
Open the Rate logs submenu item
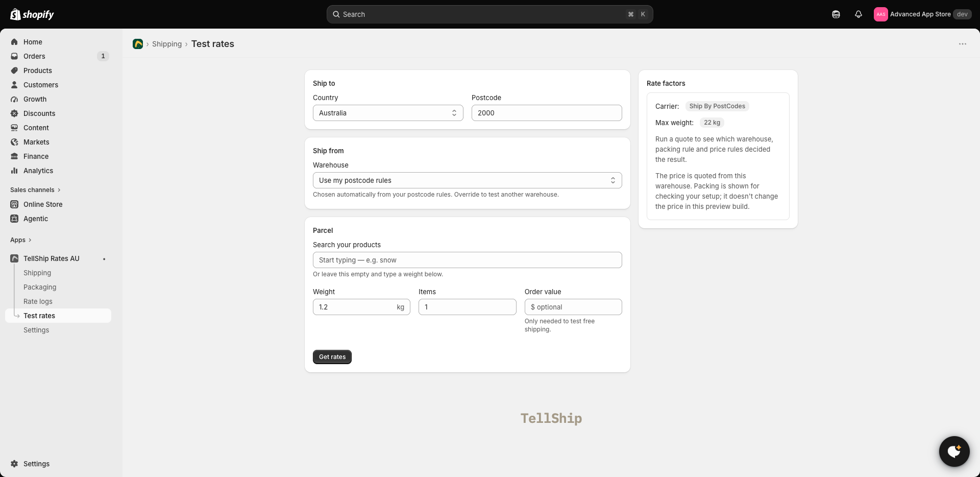38,301
